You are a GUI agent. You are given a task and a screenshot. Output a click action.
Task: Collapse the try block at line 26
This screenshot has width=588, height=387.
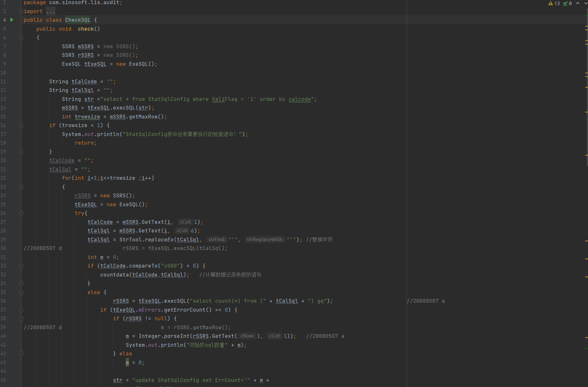pyautogui.click(x=21, y=213)
